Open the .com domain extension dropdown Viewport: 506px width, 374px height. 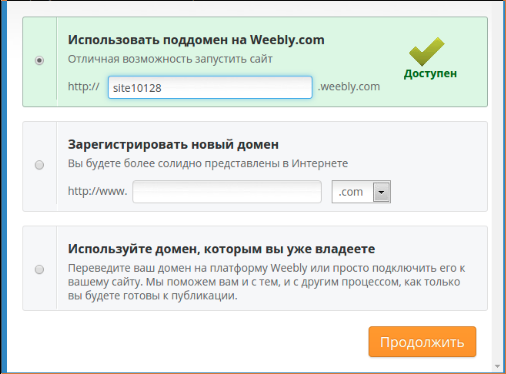pos(361,192)
